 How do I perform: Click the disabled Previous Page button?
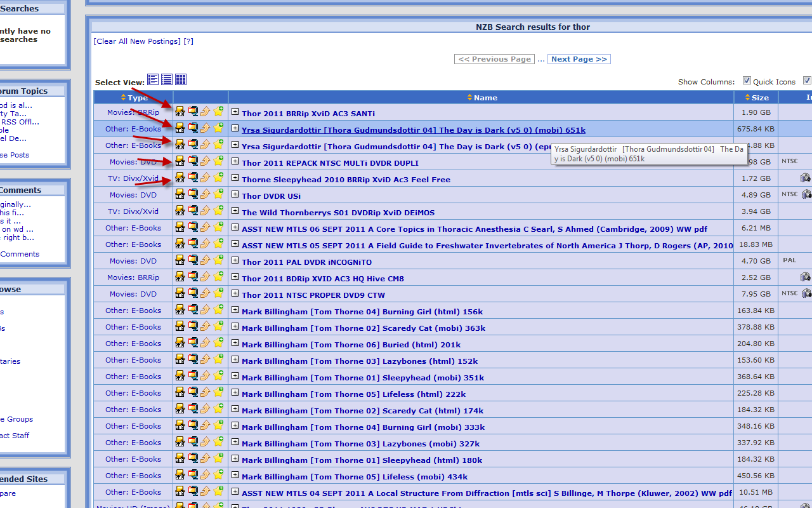[495, 59]
